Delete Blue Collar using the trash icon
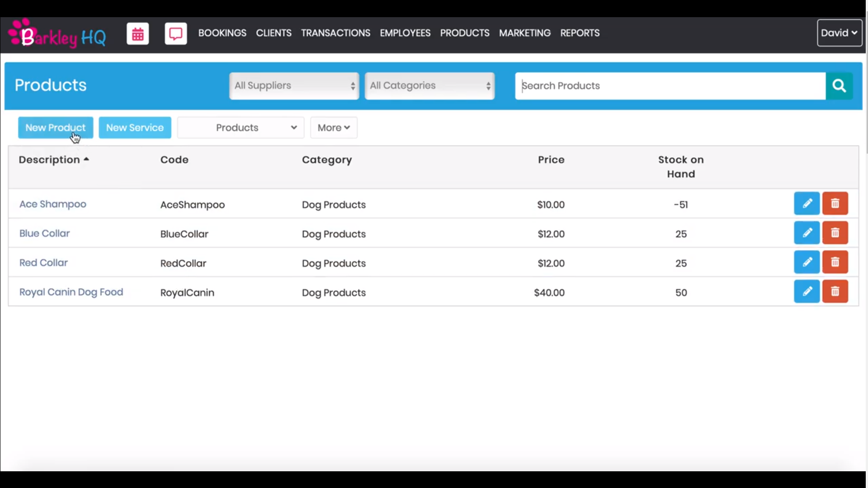This screenshot has width=868, height=488. click(x=835, y=232)
